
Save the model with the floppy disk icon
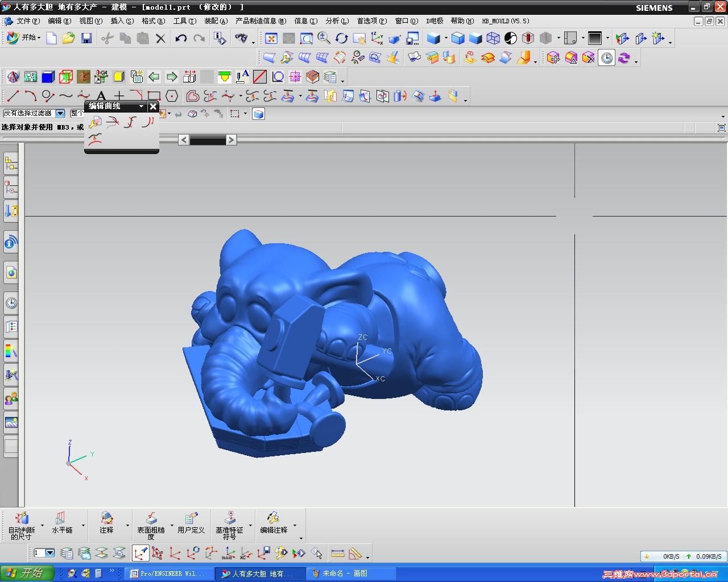pyautogui.click(x=86, y=38)
